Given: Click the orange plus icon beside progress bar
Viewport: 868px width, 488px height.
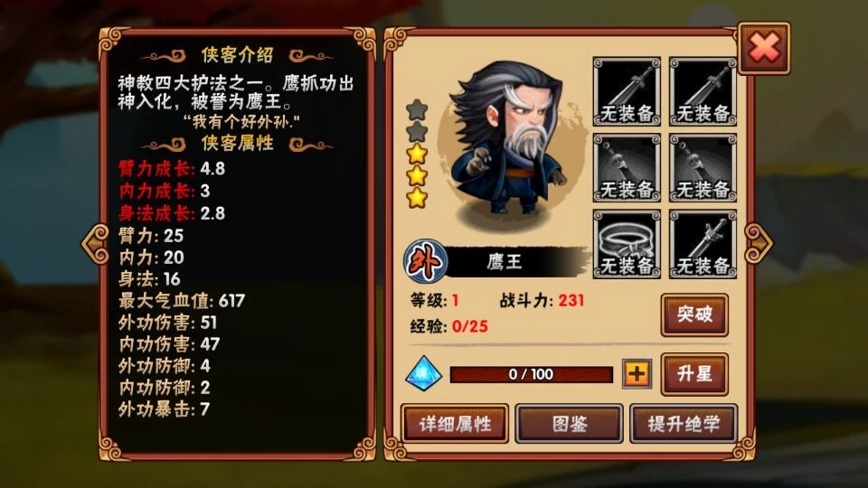Looking at the screenshot, I should (637, 374).
